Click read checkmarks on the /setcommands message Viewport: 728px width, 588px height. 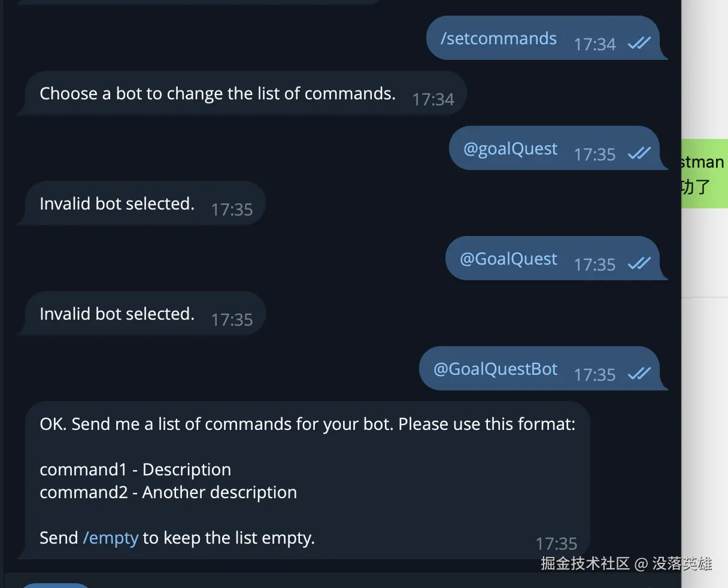(639, 44)
